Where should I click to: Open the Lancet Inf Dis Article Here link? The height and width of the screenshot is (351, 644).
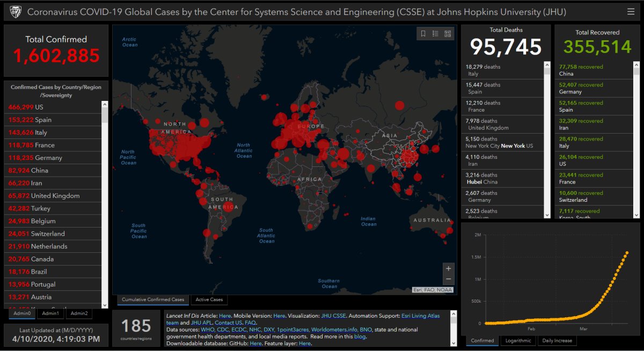pyautogui.click(x=225, y=316)
